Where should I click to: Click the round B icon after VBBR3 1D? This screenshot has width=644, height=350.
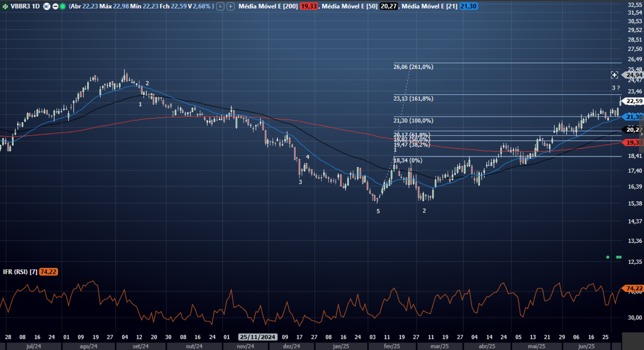point(47,6)
